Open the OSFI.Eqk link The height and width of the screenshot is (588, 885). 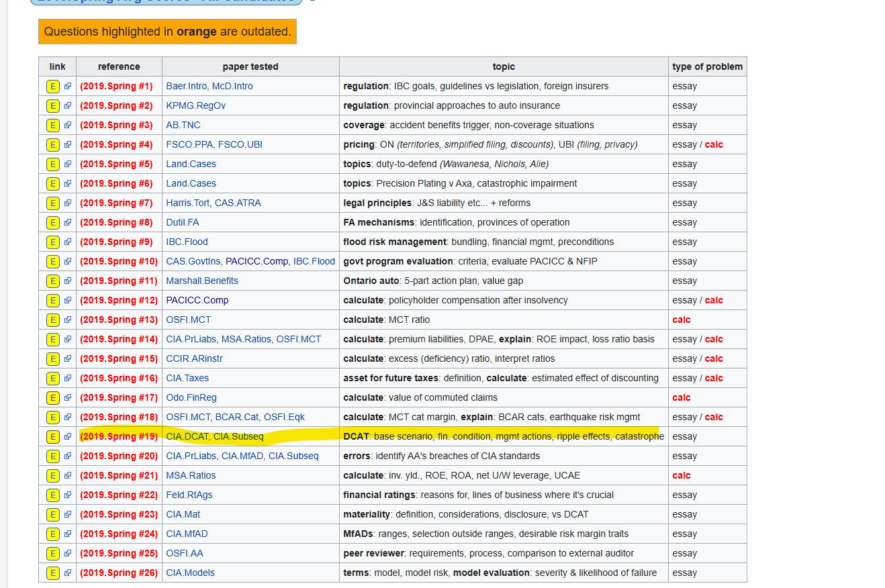(284, 417)
